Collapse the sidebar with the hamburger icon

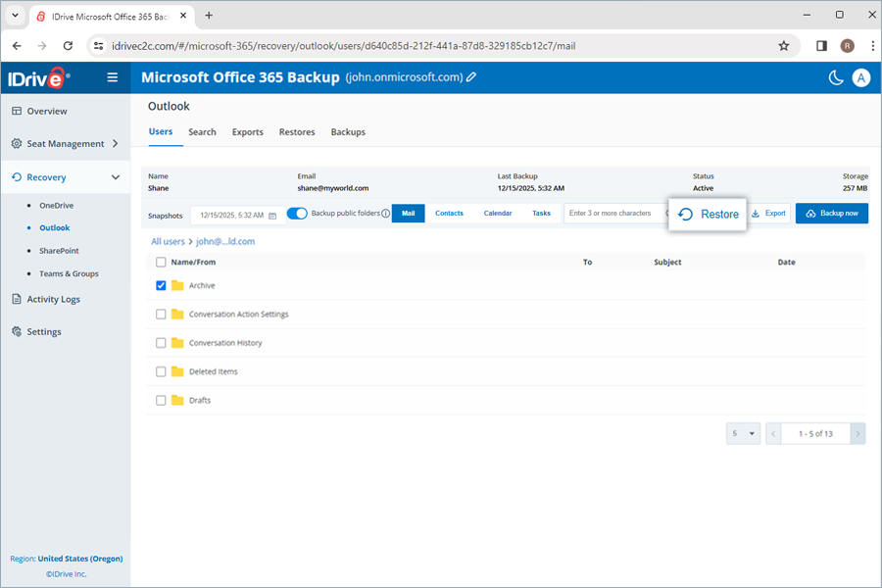point(113,77)
